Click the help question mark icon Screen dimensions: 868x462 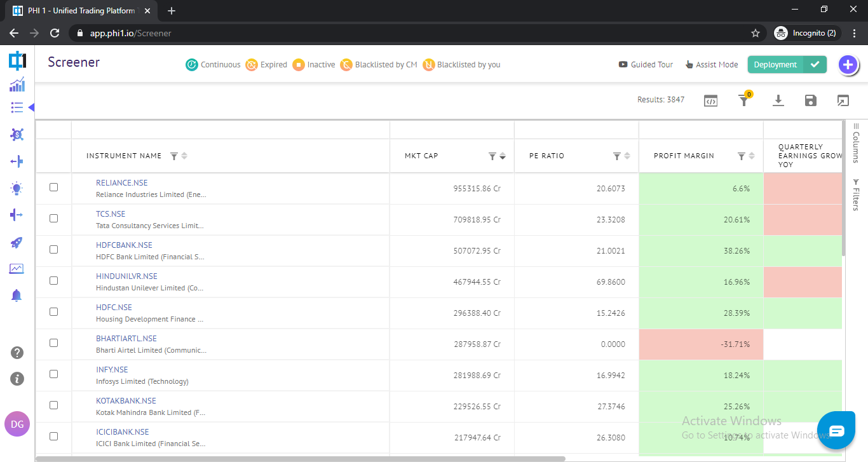click(17, 353)
